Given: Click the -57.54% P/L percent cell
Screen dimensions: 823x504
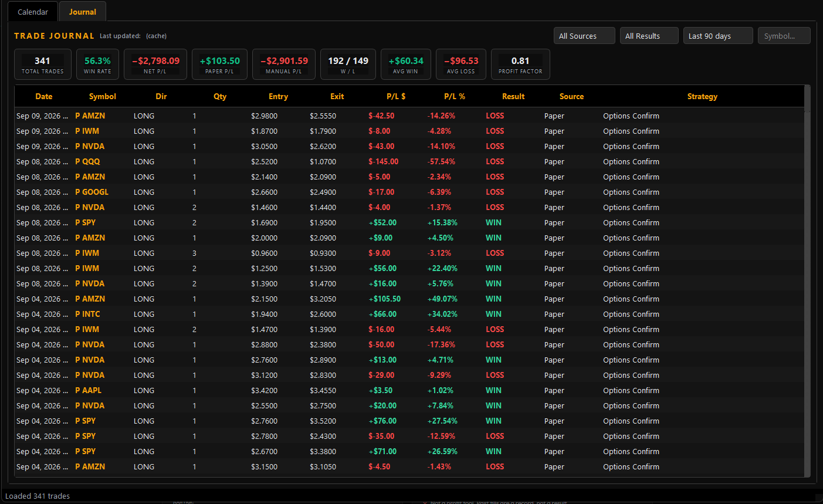Looking at the screenshot, I should [x=441, y=161].
